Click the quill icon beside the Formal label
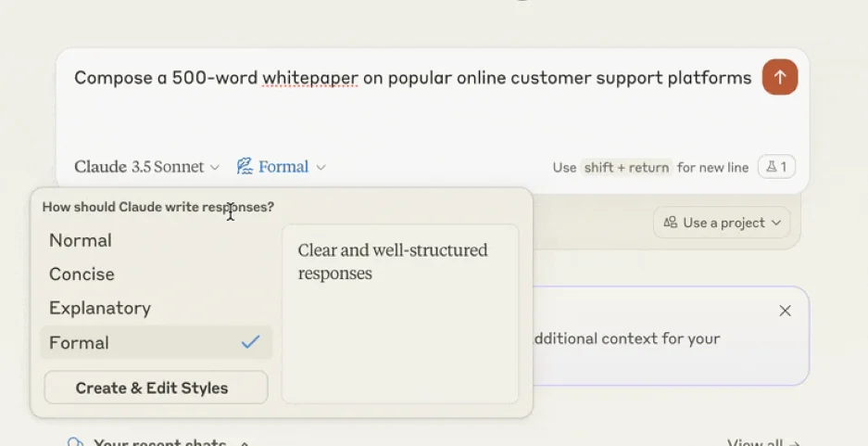 click(245, 167)
